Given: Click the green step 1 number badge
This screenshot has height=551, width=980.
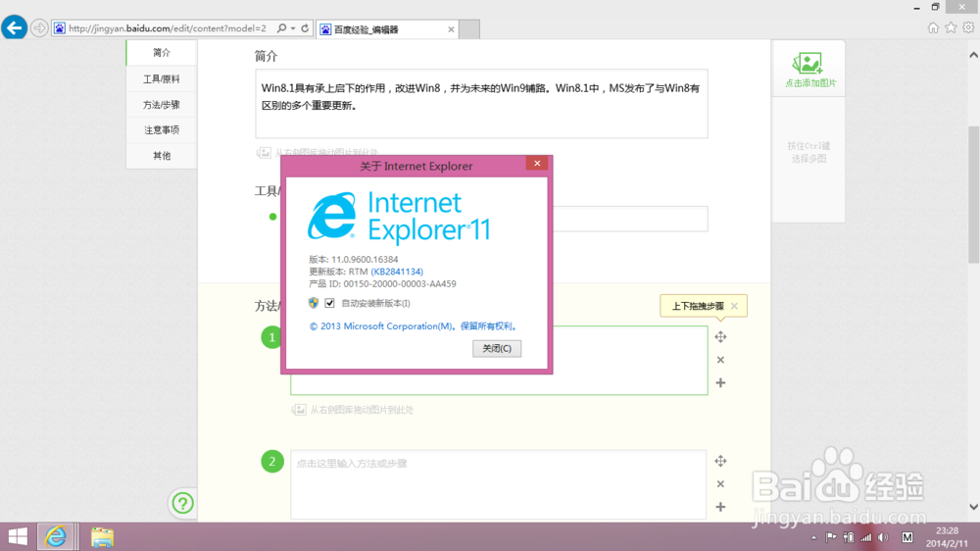Looking at the screenshot, I should click(271, 337).
